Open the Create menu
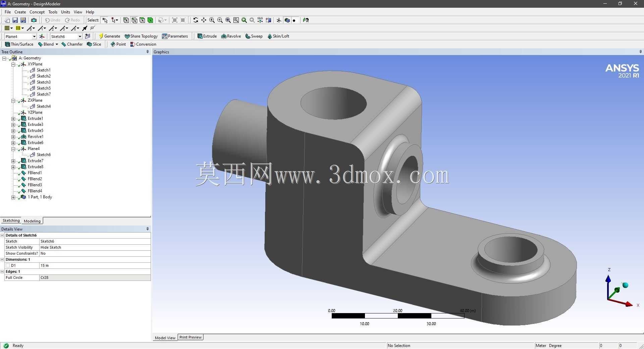The image size is (644, 349). pos(20,12)
